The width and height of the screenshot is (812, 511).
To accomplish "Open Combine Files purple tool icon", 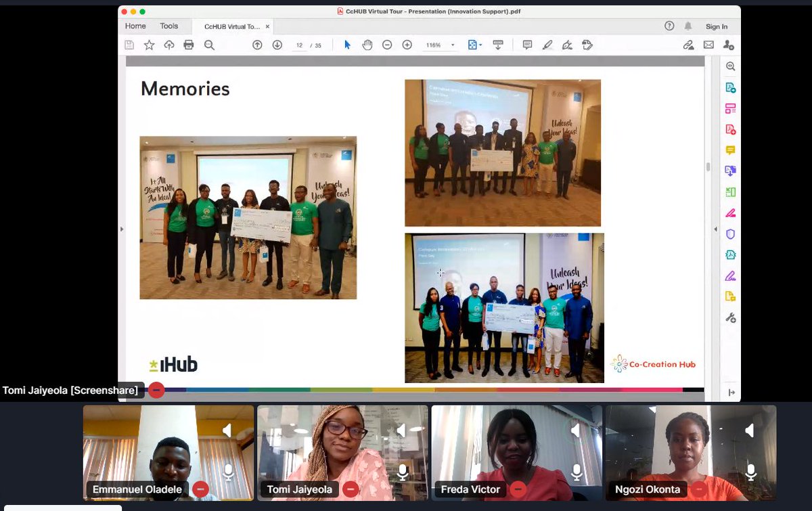I will (730, 171).
